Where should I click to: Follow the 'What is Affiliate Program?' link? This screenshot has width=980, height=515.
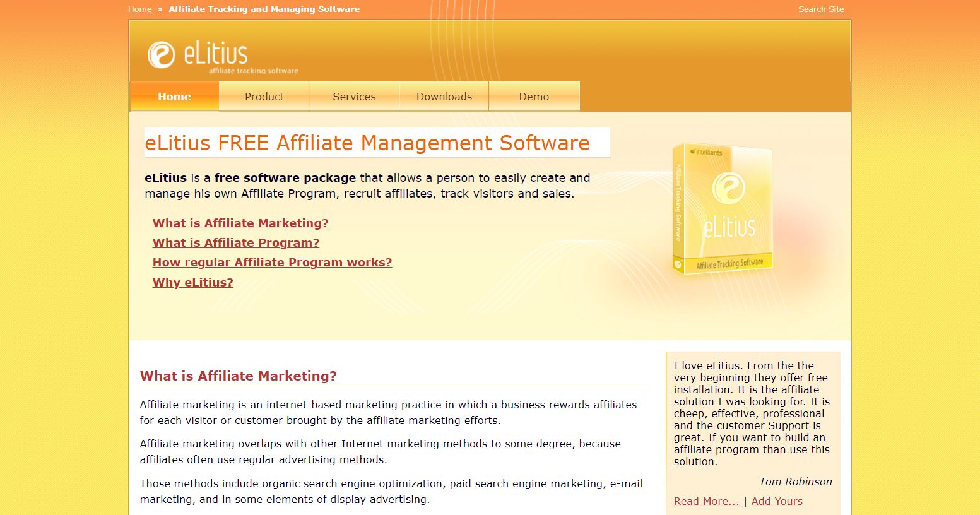[236, 242]
